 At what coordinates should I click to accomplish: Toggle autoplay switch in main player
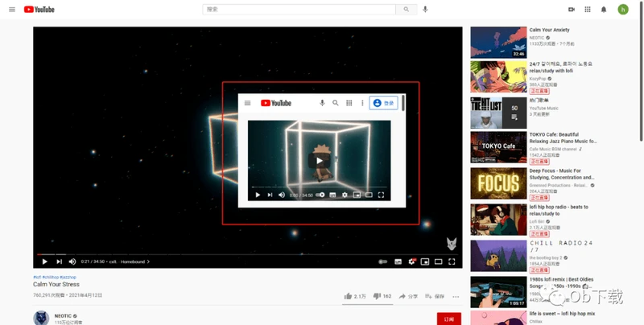point(383,261)
